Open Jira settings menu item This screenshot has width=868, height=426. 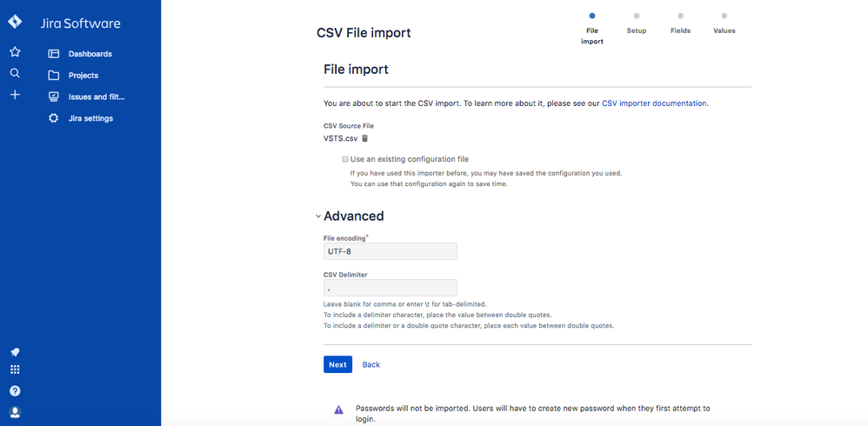tap(90, 118)
